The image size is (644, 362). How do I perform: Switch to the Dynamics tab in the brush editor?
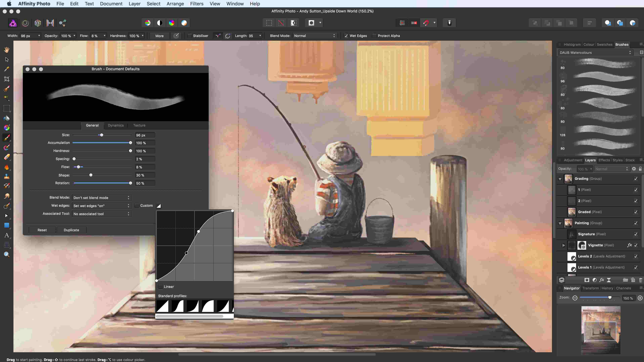click(116, 125)
